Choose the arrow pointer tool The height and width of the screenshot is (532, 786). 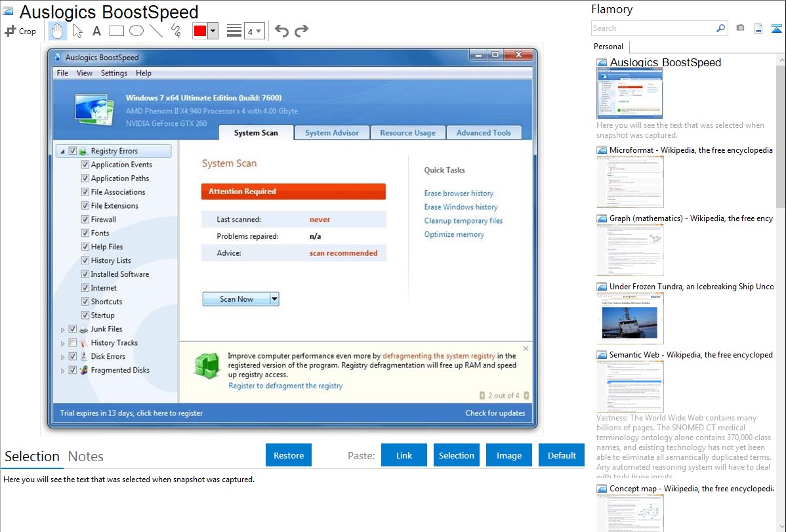pyautogui.click(x=77, y=31)
